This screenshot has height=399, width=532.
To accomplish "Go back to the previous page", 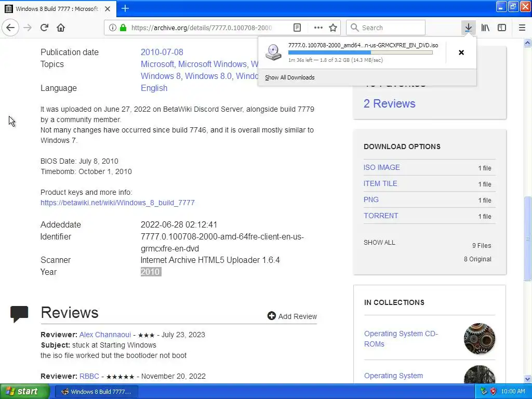I will pos(10,28).
